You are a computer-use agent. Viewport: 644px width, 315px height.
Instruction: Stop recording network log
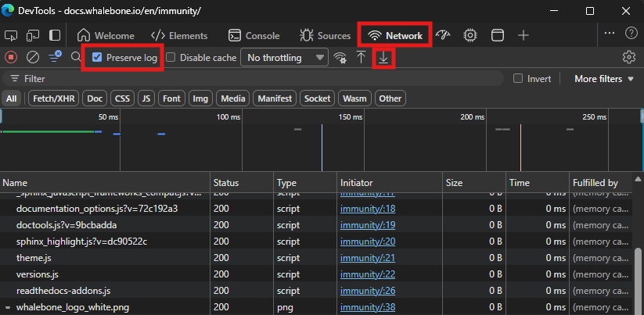pos(11,57)
